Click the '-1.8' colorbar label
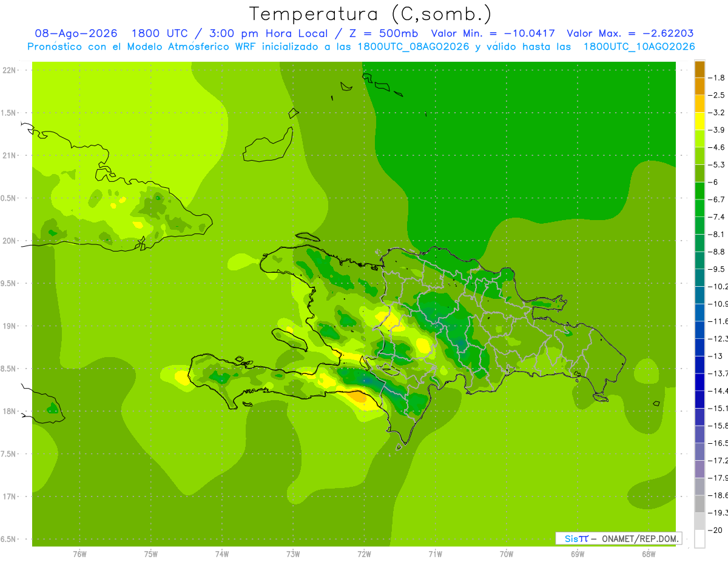728x562 pixels. click(x=716, y=78)
